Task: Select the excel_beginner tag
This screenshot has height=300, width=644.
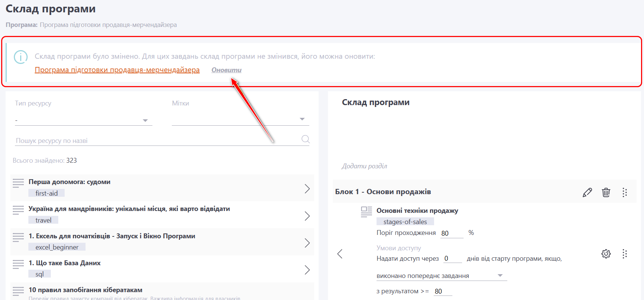Action: tap(57, 247)
